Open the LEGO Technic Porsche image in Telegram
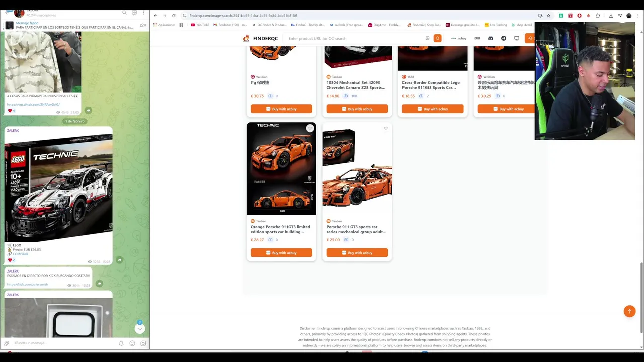The width and height of the screenshot is (644, 362). point(58,188)
